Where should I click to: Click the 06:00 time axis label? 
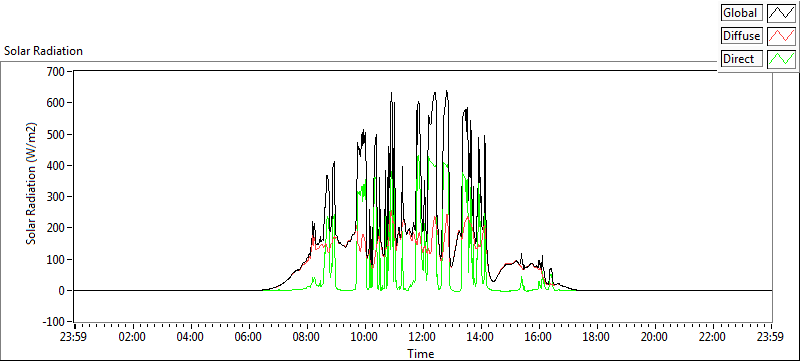pyautogui.click(x=249, y=337)
